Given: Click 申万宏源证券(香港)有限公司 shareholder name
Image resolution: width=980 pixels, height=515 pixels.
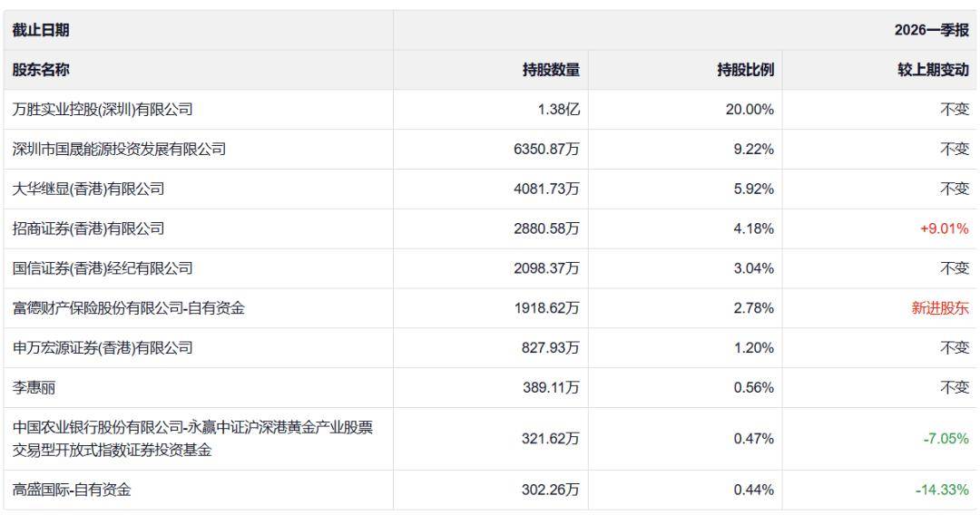Looking at the screenshot, I should (x=103, y=347).
